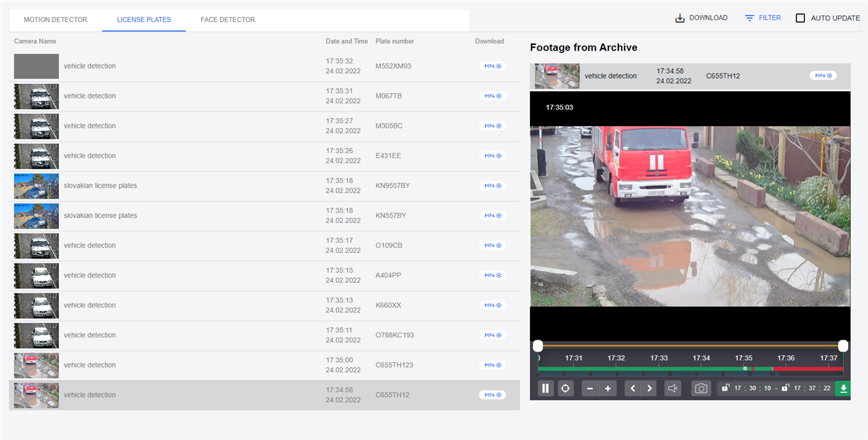This screenshot has width=868, height=440.
Task: Step forward with right chevron
Action: click(x=649, y=389)
